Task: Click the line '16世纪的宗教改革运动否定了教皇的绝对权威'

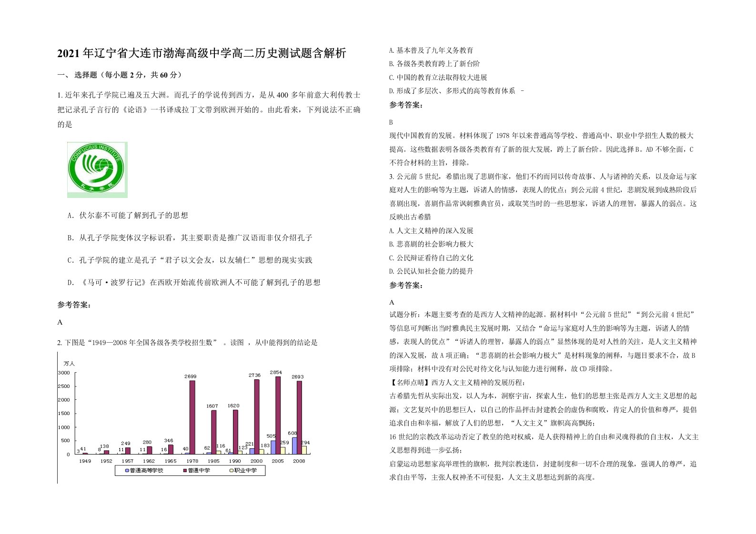Action: coord(544,436)
